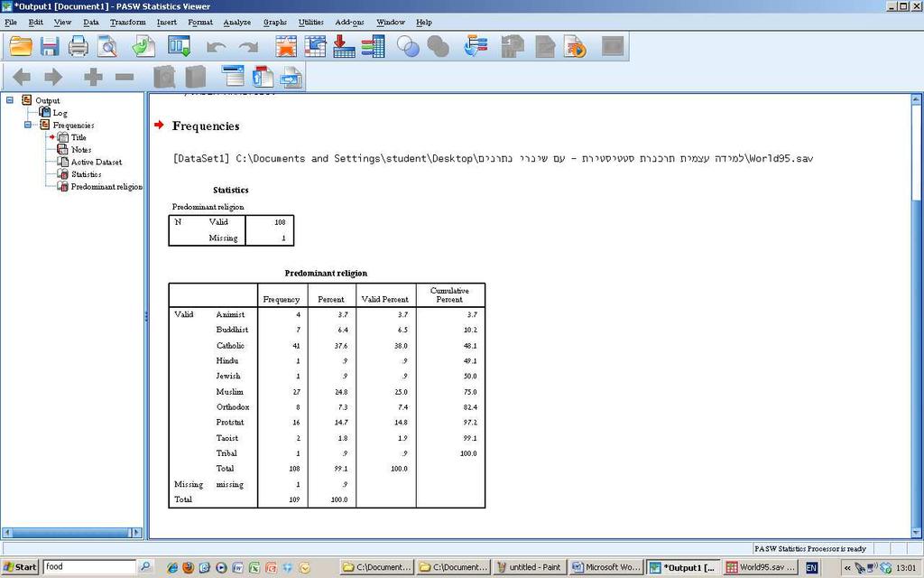
Task: Click the Promote left arrow icon
Action: [x=22, y=77]
